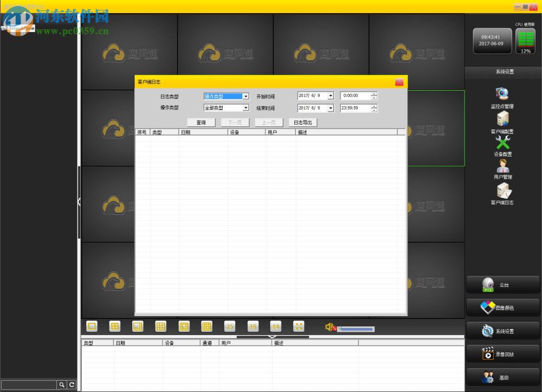The height and width of the screenshot is (392, 542).
Task: Close the 客户端日志 dialog
Action: (399, 82)
